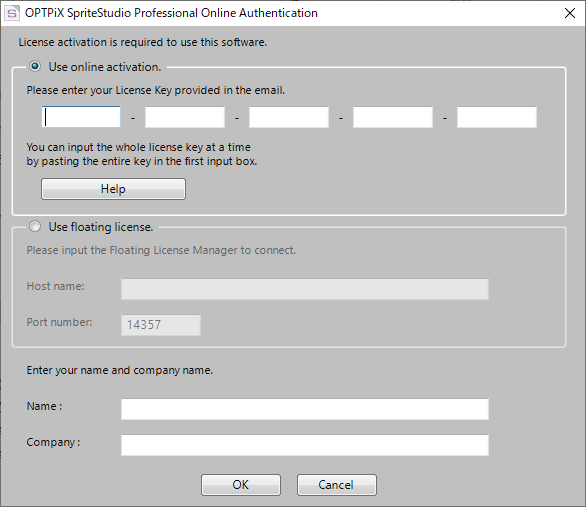Click the SpriteStudio app icon in title bar
The image size is (586, 507).
point(12,13)
